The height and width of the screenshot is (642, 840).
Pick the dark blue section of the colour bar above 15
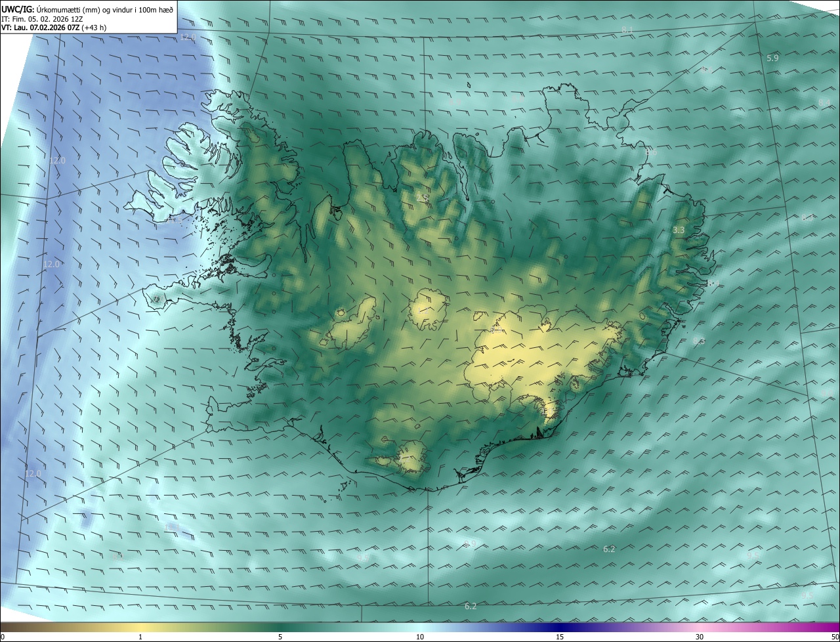click(560, 628)
